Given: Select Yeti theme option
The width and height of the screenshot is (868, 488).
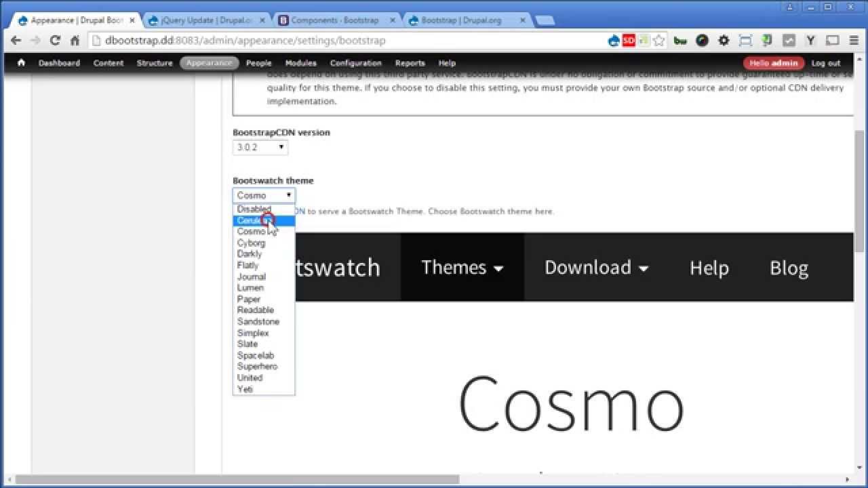Looking at the screenshot, I should click(x=264, y=389).
